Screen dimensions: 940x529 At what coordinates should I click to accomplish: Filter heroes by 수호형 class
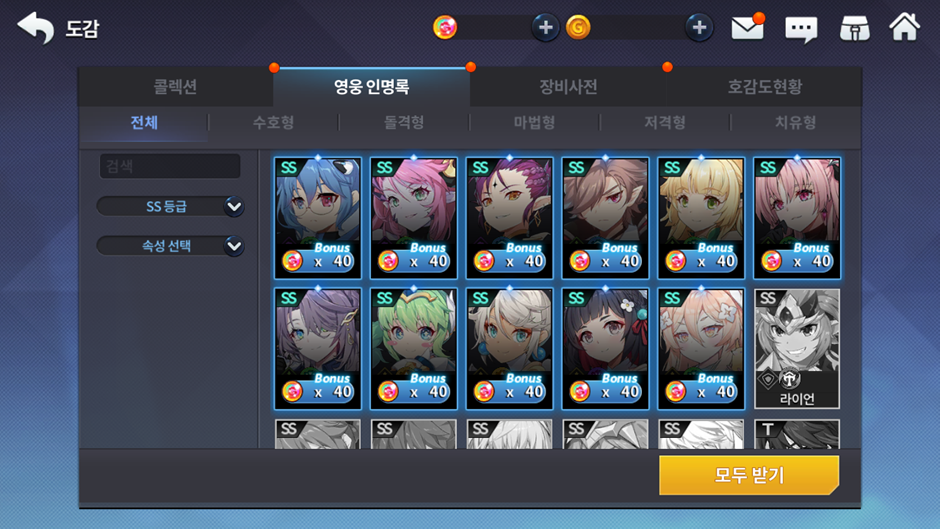click(273, 122)
